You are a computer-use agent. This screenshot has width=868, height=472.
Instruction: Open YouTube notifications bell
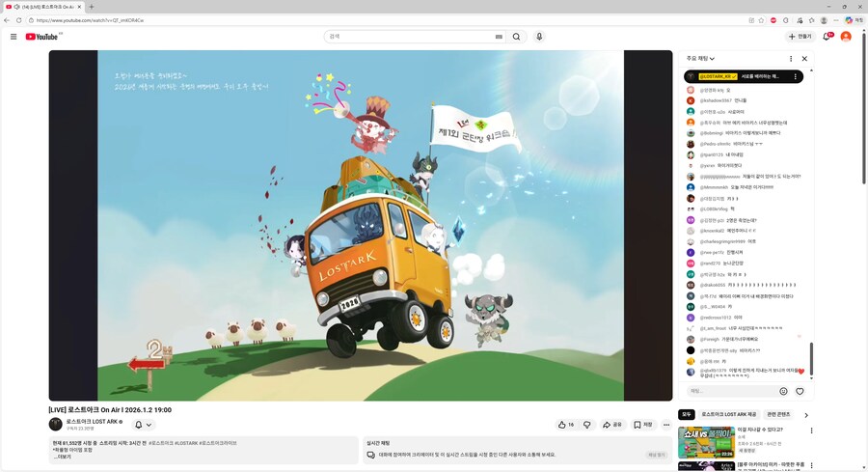click(827, 37)
